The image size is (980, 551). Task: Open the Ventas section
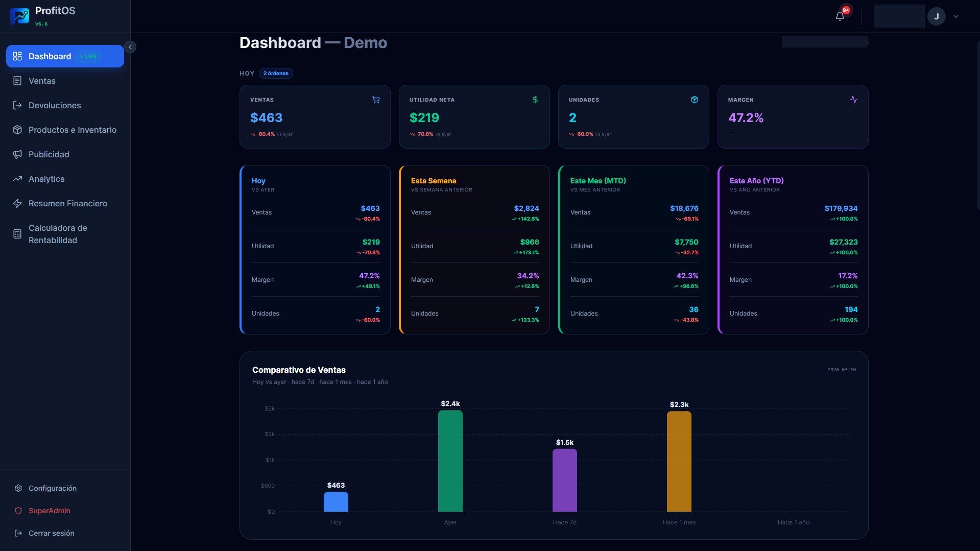[x=65, y=81]
